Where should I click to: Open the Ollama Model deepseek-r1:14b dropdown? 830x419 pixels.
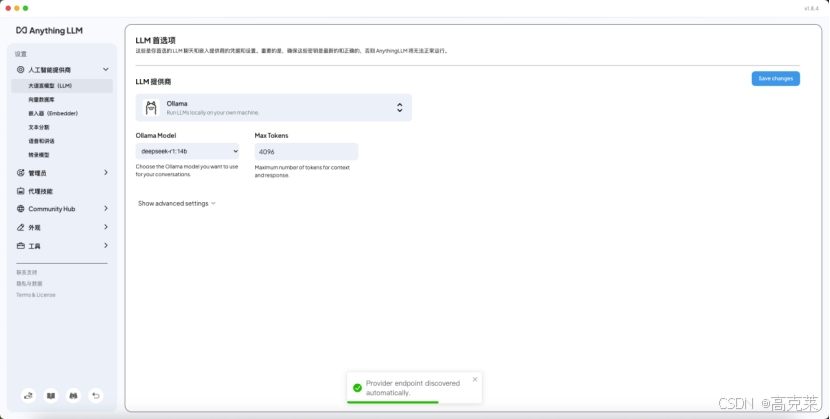(187, 151)
